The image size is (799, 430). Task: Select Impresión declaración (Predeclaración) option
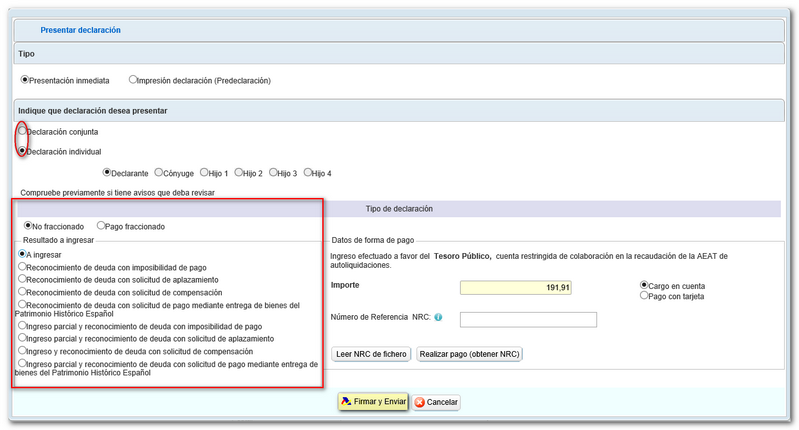click(x=133, y=79)
